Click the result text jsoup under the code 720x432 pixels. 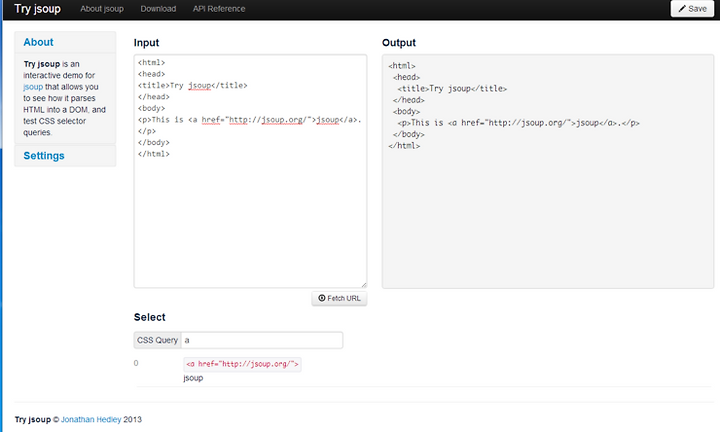point(193,378)
